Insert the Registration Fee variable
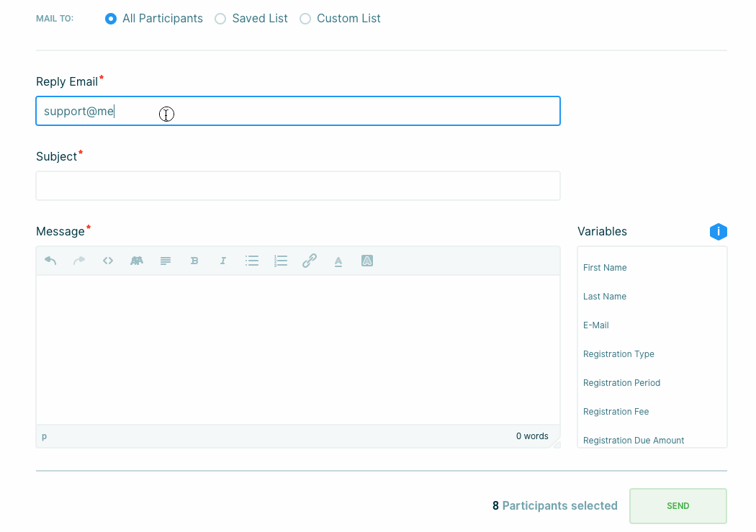 tap(616, 412)
